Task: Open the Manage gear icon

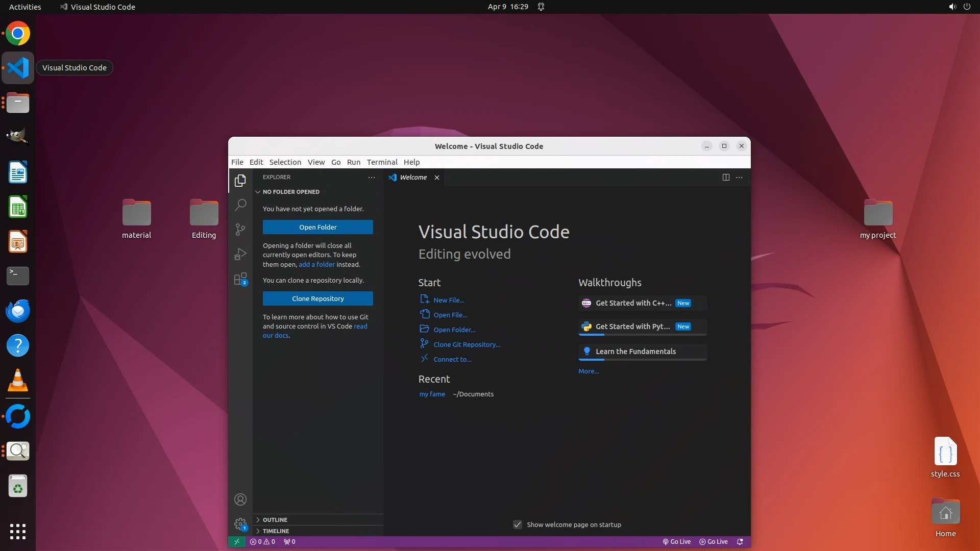Action: click(x=240, y=523)
